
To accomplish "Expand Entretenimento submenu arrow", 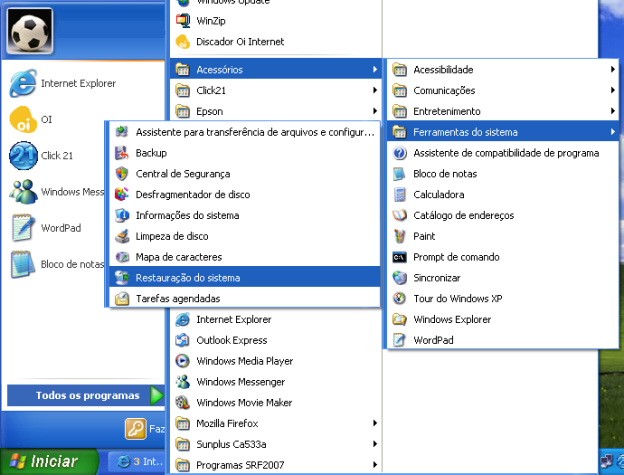I will pos(613,111).
